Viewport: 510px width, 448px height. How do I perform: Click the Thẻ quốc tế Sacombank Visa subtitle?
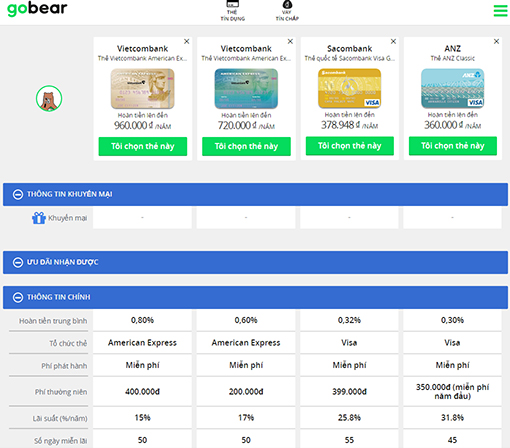350,58
